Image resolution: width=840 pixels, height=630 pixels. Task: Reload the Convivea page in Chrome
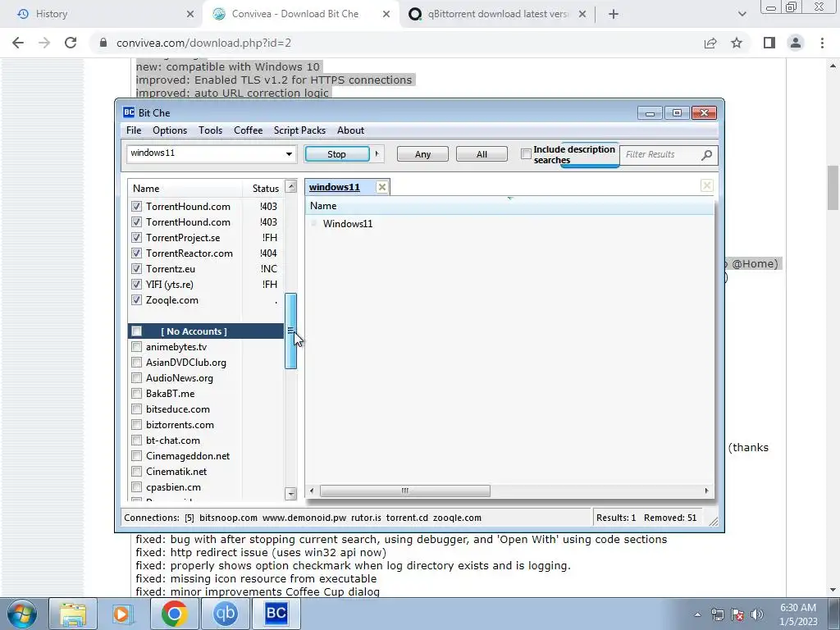click(x=71, y=43)
